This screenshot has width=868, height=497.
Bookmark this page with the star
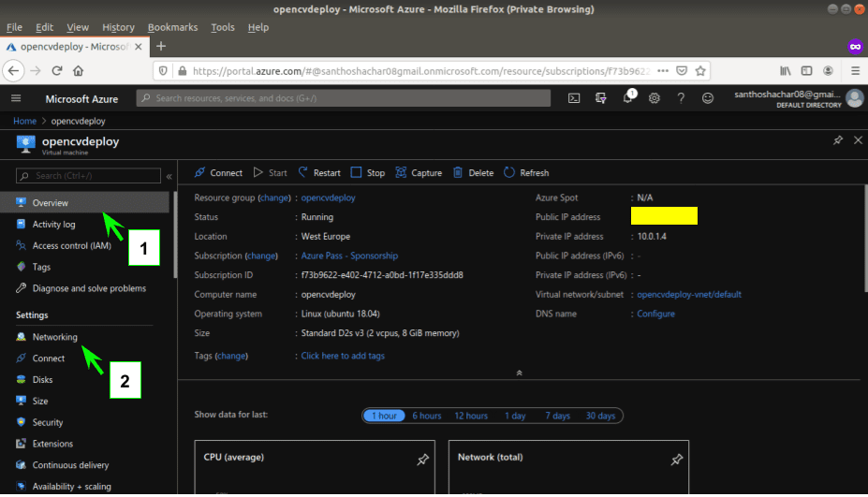coord(700,71)
